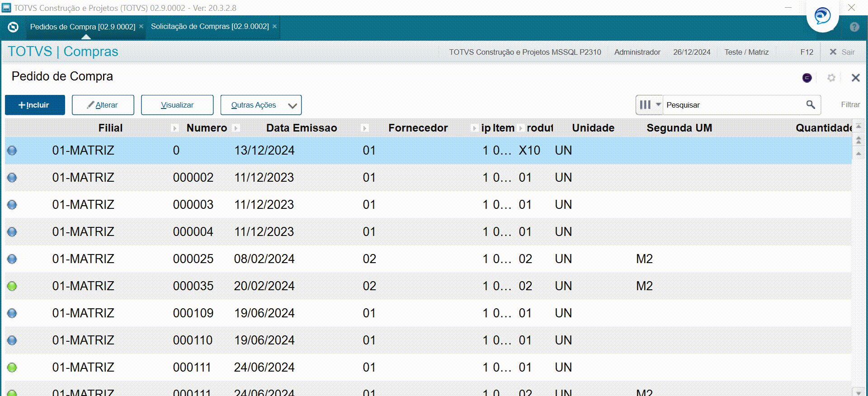Switch to Solicitação de Compras tab
This screenshot has height=396, width=868.
[x=210, y=27]
